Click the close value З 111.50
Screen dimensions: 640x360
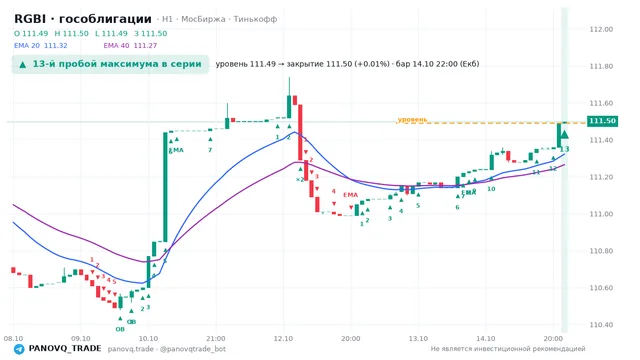[x=151, y=33]
